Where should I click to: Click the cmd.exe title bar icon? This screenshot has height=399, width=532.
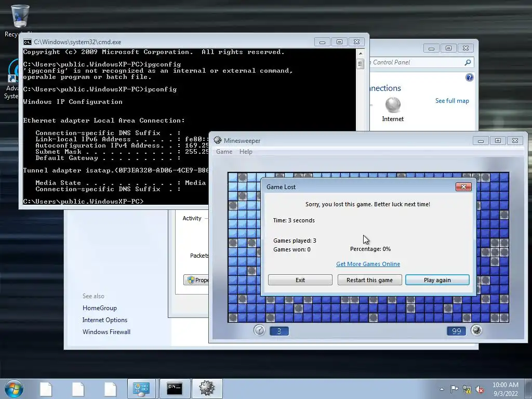pyautogui.click(x=28, y=42)
